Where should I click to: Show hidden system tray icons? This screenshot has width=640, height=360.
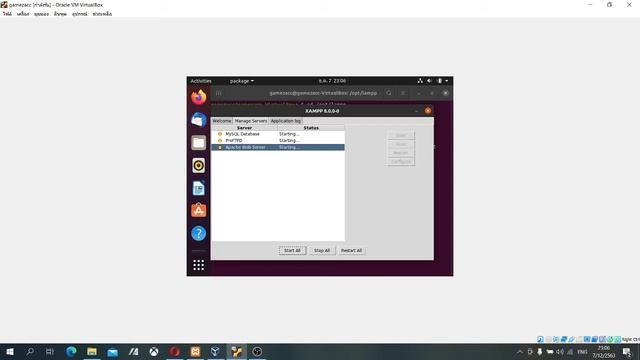click(x=520, y=352)
